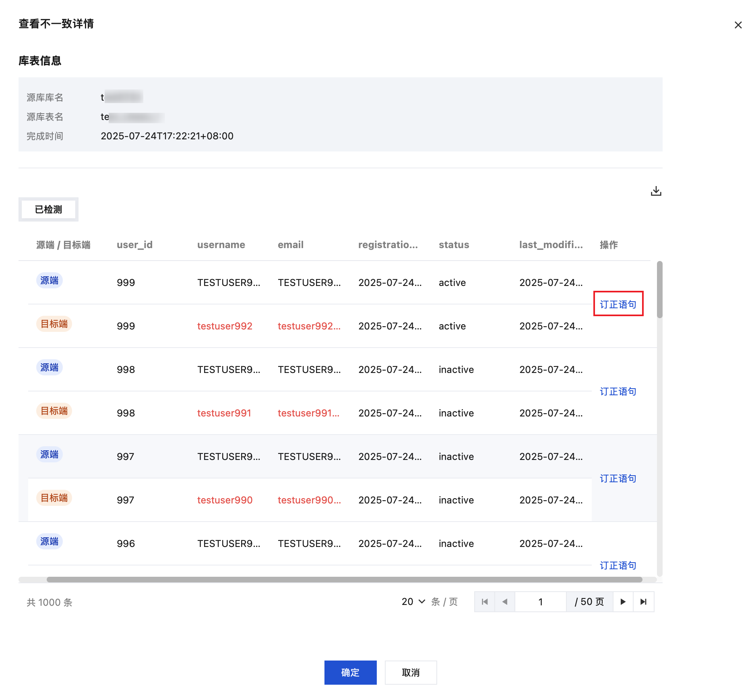Select the 已检测 tab
Image resolution: width=756 pixels, height=700 pixels.
coord(48,209)
